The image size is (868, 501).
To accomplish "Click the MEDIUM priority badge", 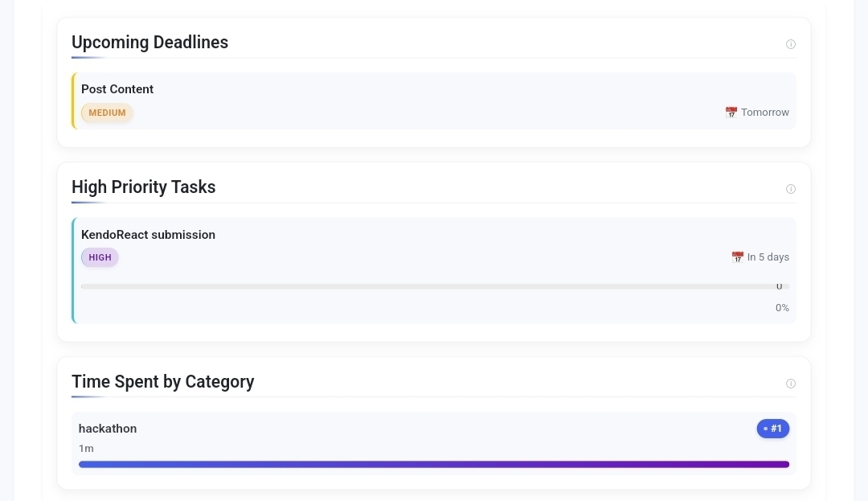I will [107, 113].
